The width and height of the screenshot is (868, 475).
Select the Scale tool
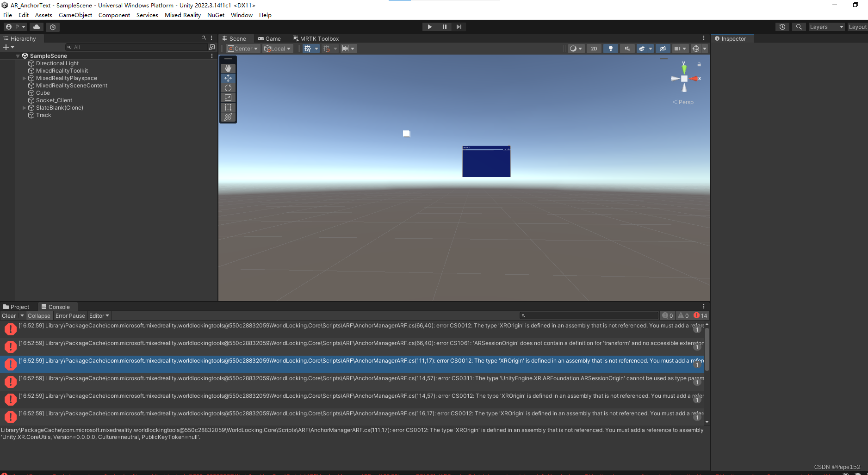click(228, 97)
